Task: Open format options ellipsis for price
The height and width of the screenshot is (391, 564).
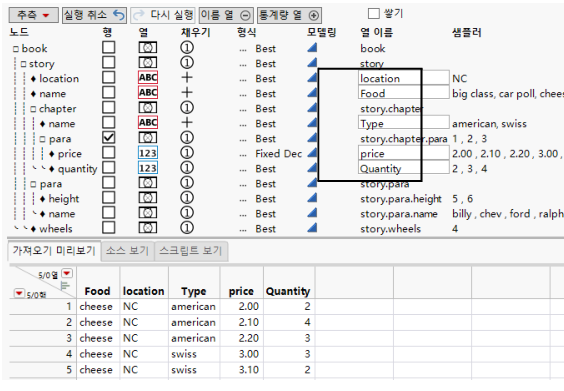Action: pos(243,154)
